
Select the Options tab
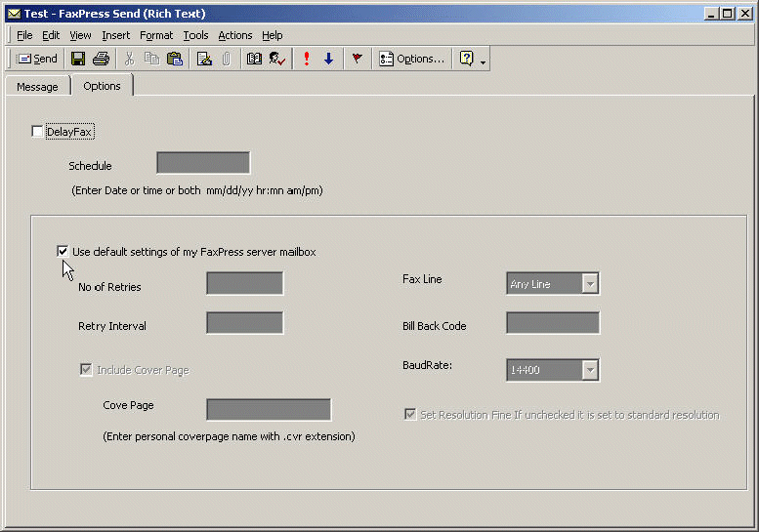click(102, 86)
